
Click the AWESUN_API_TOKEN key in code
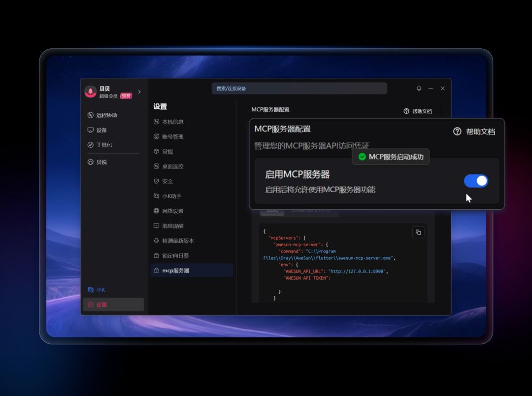[x=307, y=278]
